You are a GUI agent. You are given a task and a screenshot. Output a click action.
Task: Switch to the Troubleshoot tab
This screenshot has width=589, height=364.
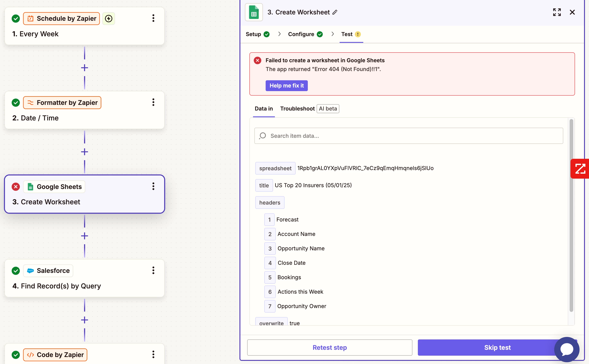tap(297, 108)
